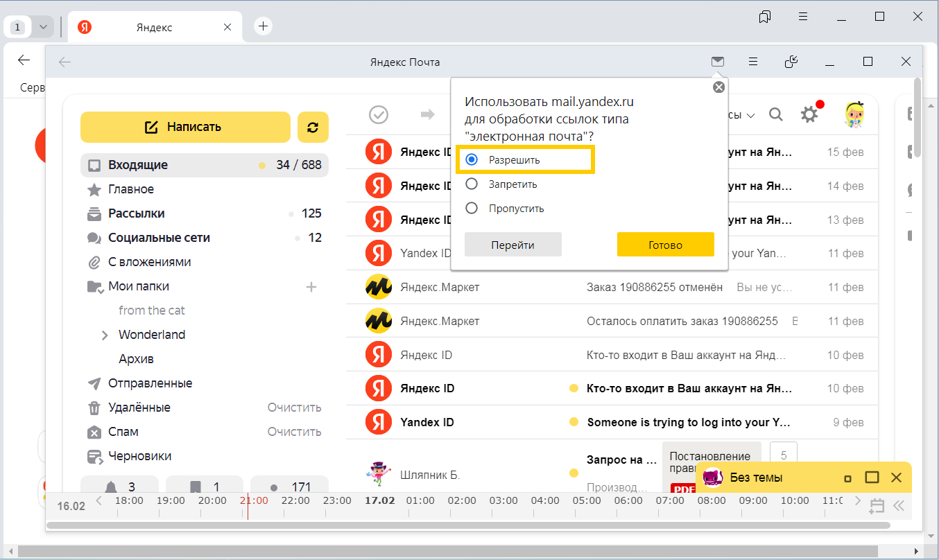The image size is (939, 560).
Task: Click the select-all checkmark circle icon
Action: pyautogui.click(x=379, y=114)
